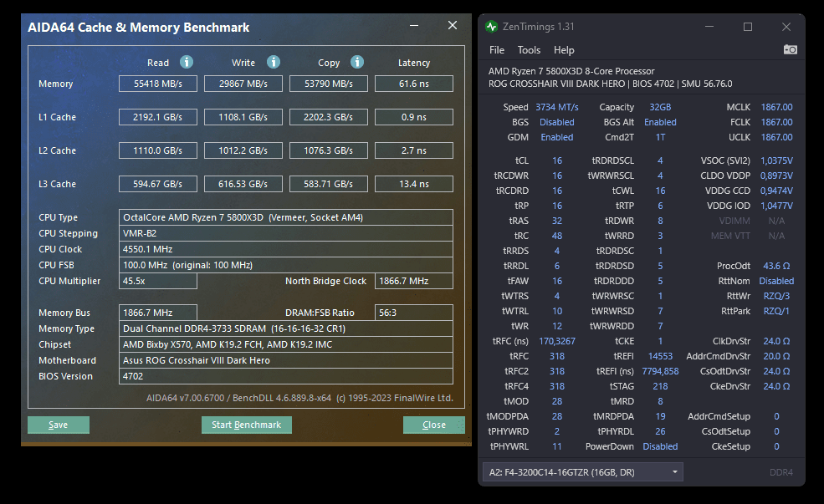Select the Memory Copy value 53790 MB/s
The height and width of the screenshot is (504, 824).
coord(329,84)
